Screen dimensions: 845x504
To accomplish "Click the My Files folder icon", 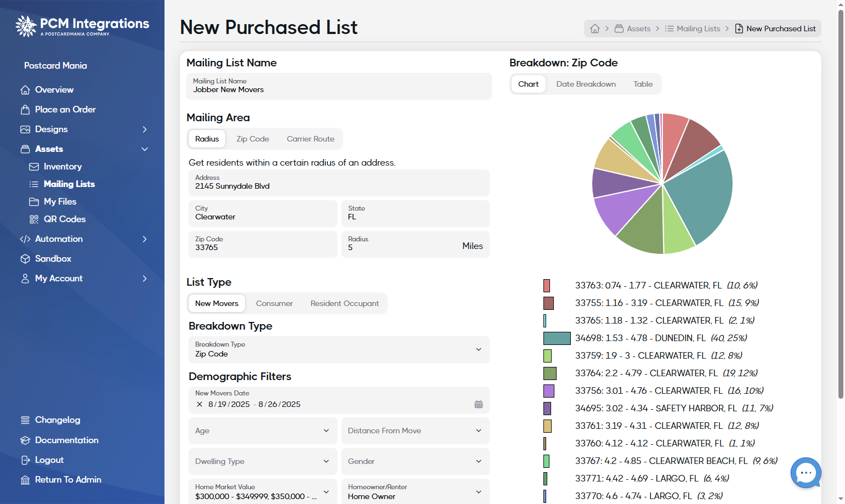I will point(34,202).
